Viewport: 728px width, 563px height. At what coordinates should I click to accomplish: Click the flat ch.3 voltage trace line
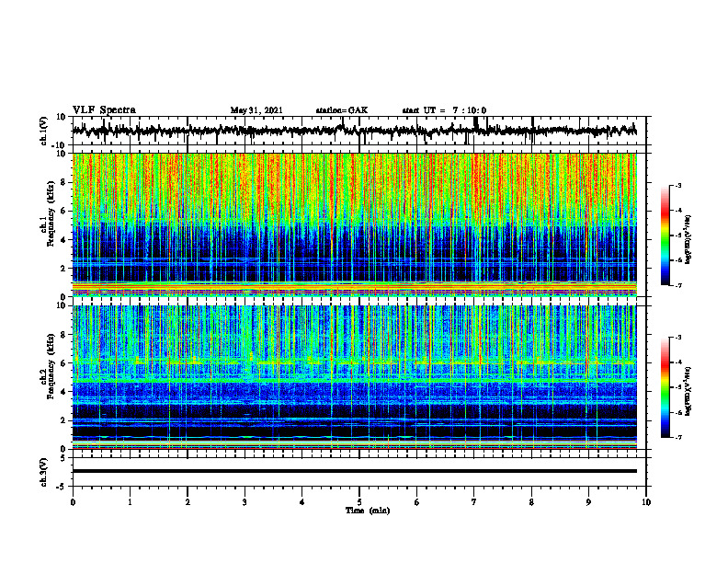coord(354,471)
